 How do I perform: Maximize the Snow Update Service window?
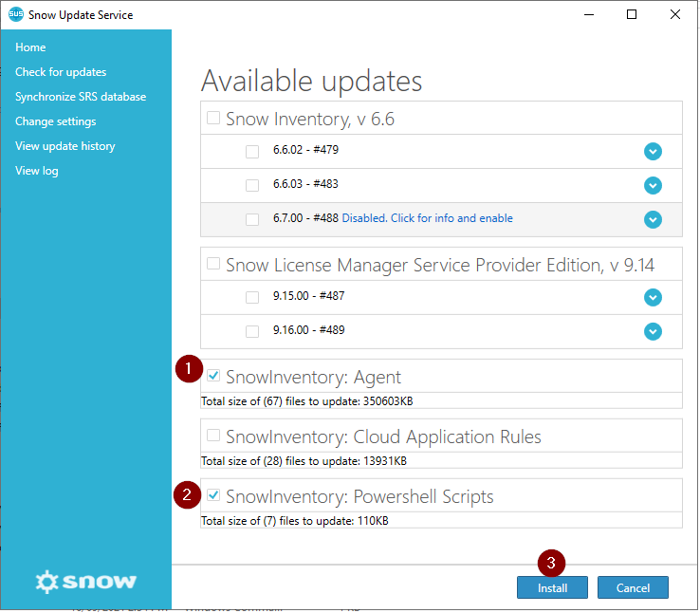632,15
